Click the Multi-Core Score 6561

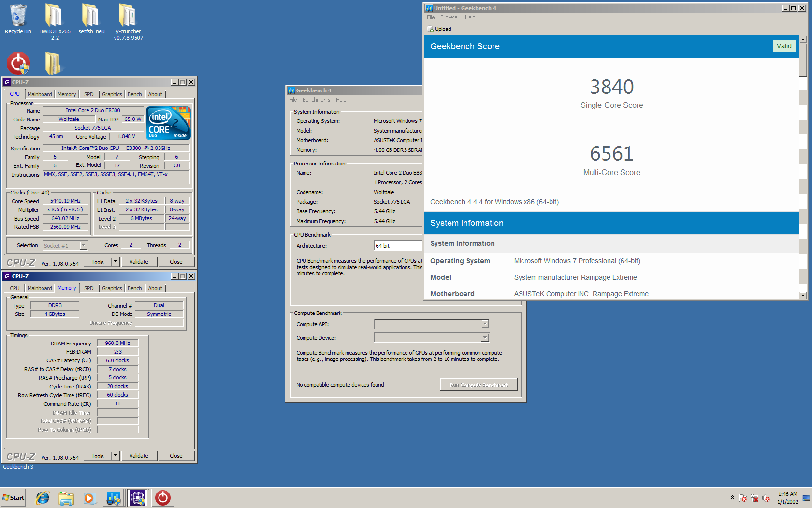coord(611,154)
